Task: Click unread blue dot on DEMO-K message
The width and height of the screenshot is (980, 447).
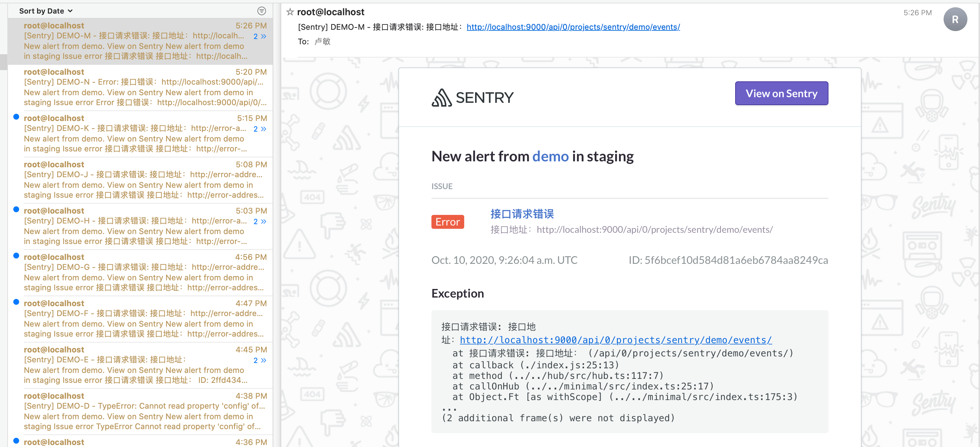Action: point(16,117)
